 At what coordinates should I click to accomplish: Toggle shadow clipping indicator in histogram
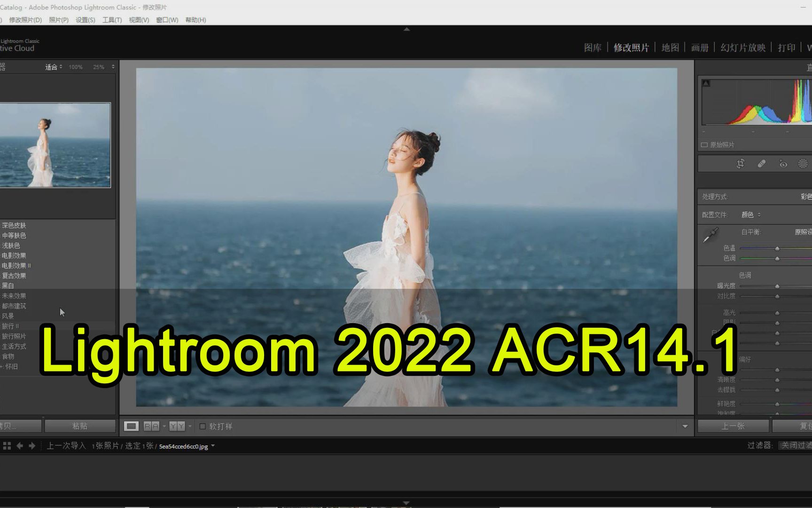tap(706, 83)
